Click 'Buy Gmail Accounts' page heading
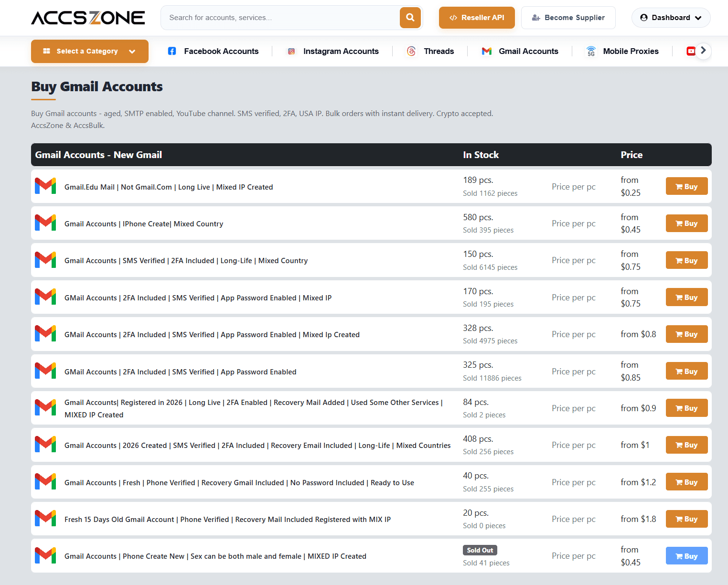728x585 pixels. point(97,86)
